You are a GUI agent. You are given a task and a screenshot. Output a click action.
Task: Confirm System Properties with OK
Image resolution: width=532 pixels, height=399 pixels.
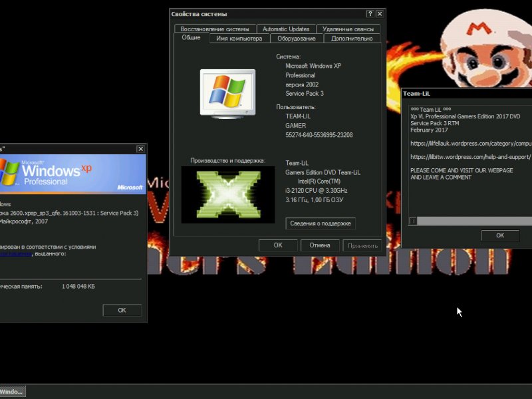click(278, 245)
